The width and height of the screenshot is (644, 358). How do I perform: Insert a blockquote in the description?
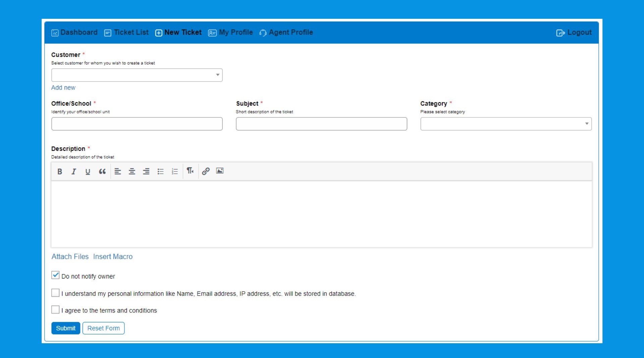click(102, 171)
